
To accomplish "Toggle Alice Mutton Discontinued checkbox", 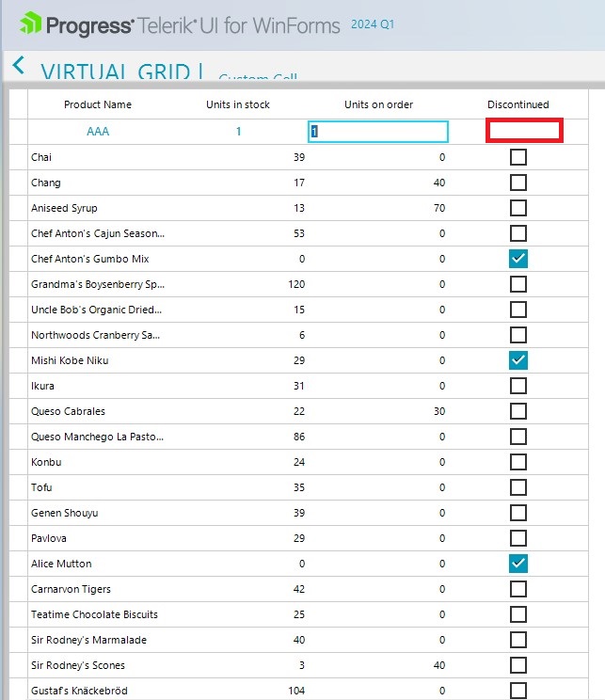I will click(517, 564).
